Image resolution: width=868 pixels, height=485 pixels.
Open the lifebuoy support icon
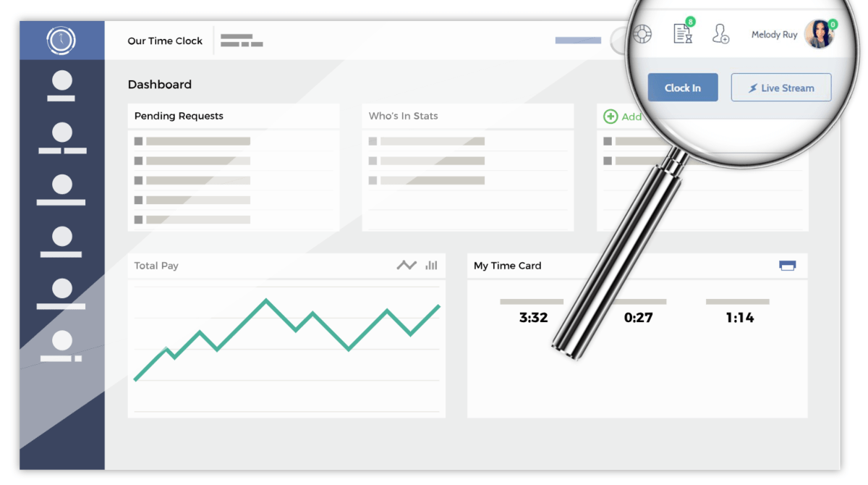click(x=642, y=33)
